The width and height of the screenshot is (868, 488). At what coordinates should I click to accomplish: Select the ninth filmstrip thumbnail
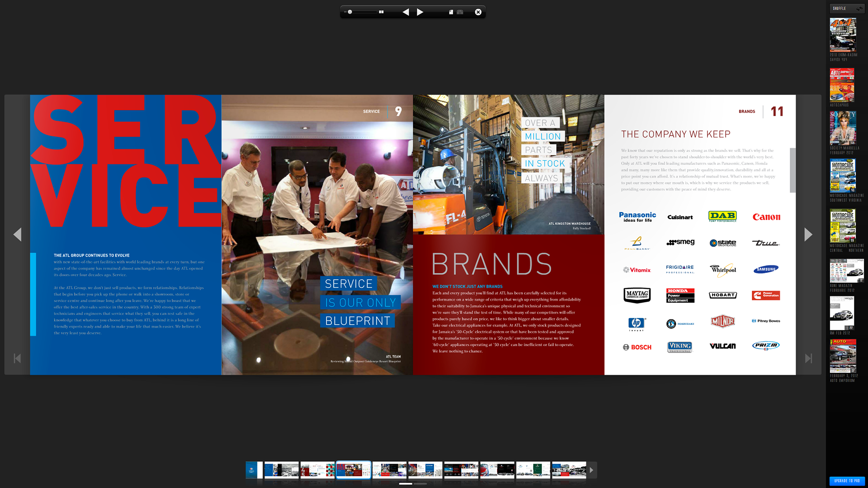tap(533, 470)
